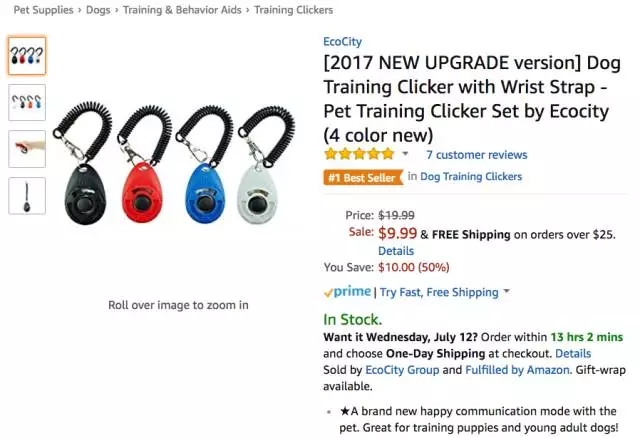Open the EcoCity brand link
Viewport: 640px width, 438px height.
(342, 42)
